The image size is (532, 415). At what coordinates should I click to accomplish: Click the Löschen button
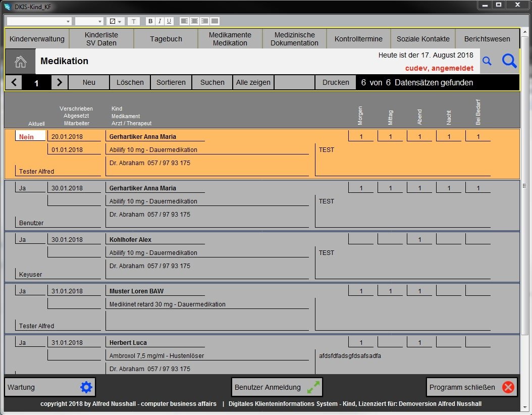tap(130, 82)
